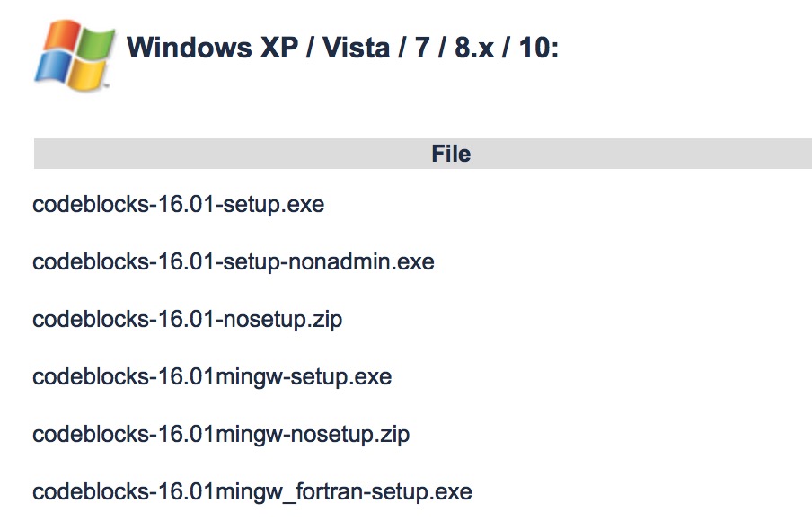Select codeblocks-16.01-setup.exe entry

[178, 205]
